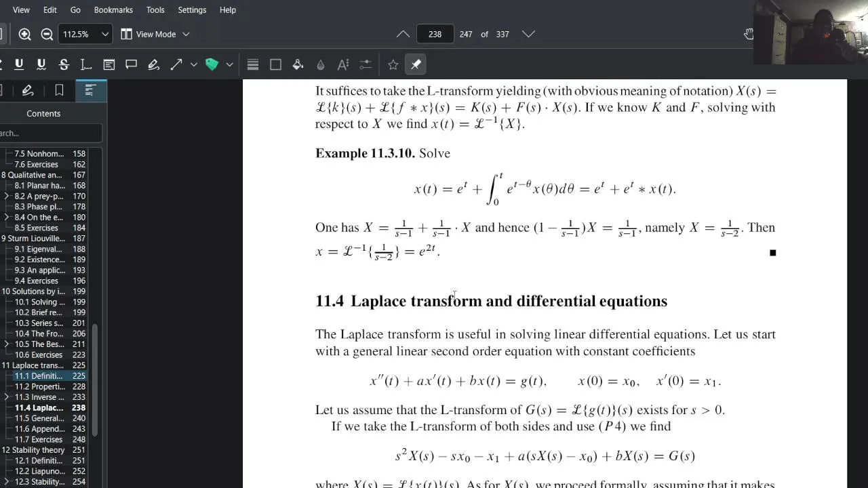Open the Help menu
Image resolution: width=868 pixels, height=488 pixels.
228,10
